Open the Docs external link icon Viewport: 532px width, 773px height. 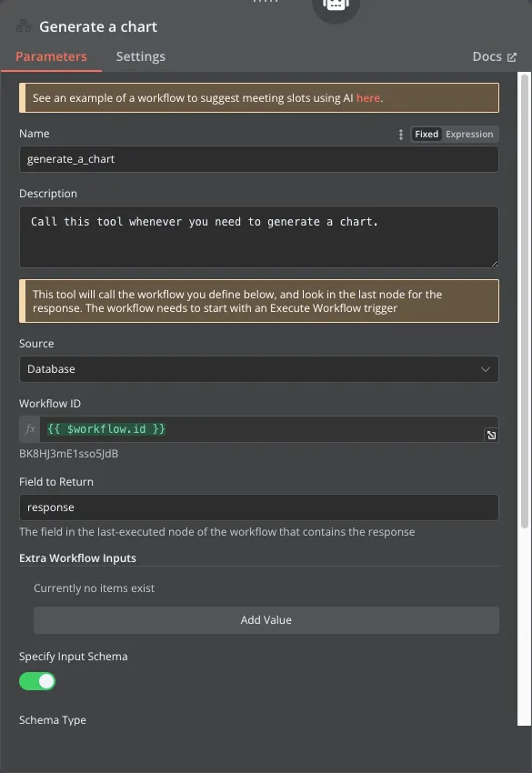pos(512,57)
